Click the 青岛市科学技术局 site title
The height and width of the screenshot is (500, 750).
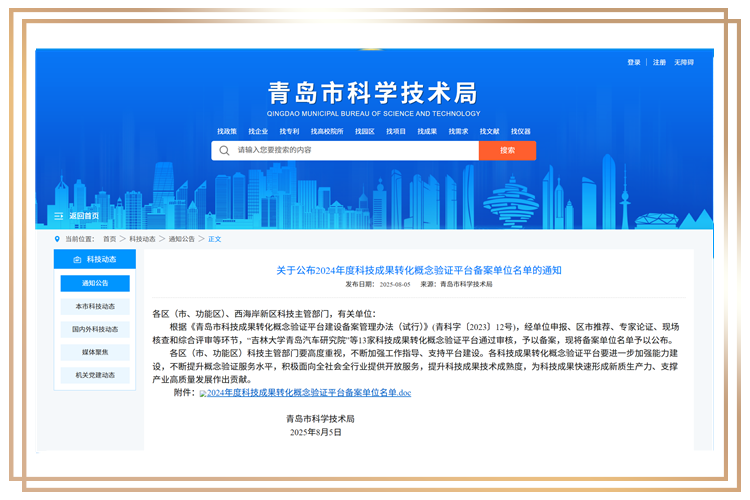point(373,92)
